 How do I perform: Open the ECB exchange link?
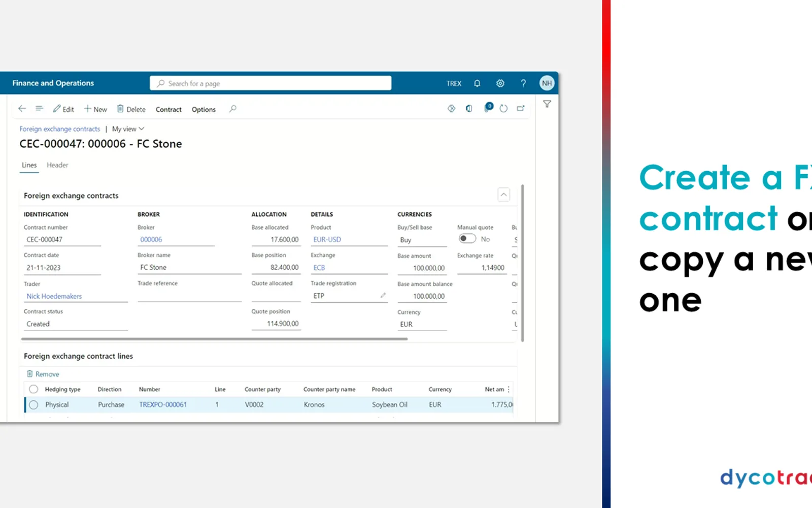pos(319,268)
